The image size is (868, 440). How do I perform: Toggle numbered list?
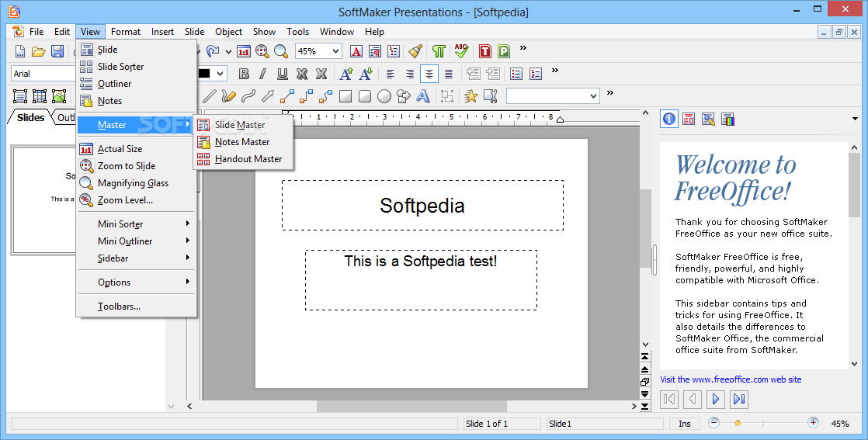click(x=535, y=74)
